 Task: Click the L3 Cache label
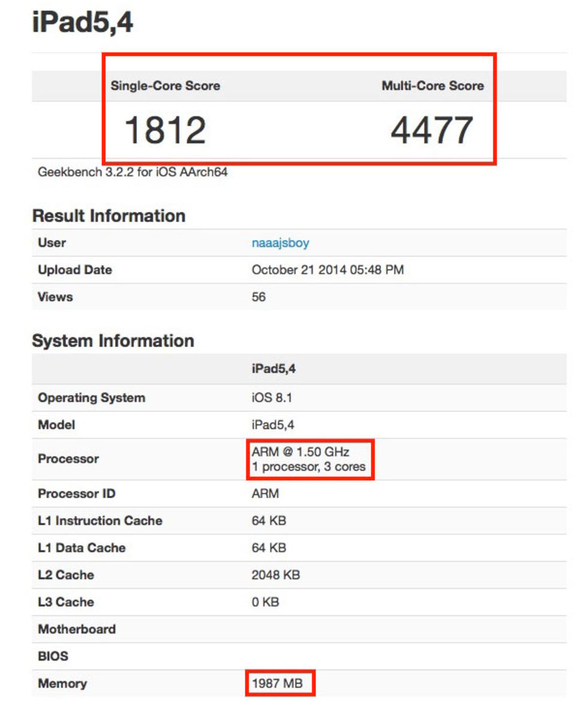[x=66, y=602]
